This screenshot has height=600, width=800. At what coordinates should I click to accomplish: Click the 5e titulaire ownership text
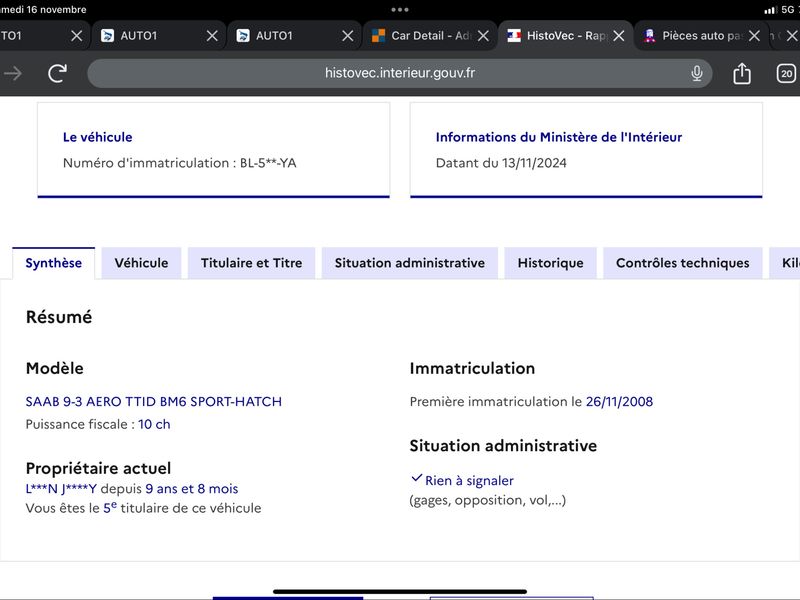coord(143,508)
